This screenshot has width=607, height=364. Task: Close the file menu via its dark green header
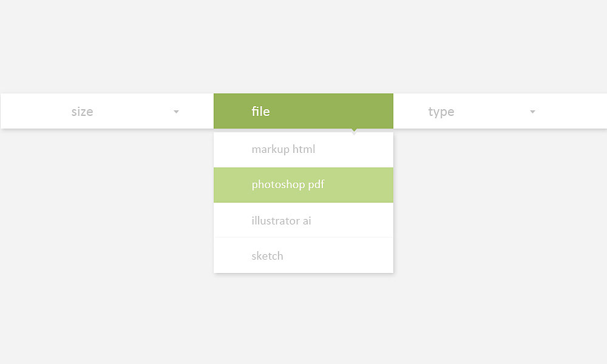point(303,111)
